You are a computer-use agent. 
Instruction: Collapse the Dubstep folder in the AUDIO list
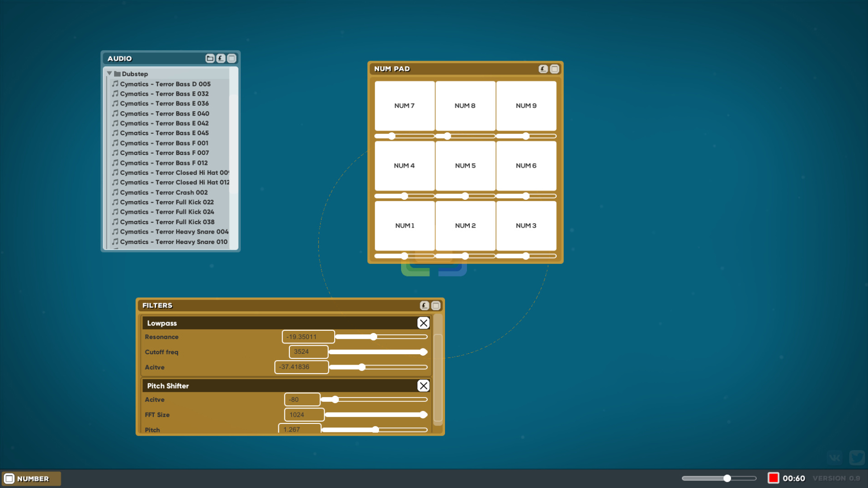click(109, 73)
